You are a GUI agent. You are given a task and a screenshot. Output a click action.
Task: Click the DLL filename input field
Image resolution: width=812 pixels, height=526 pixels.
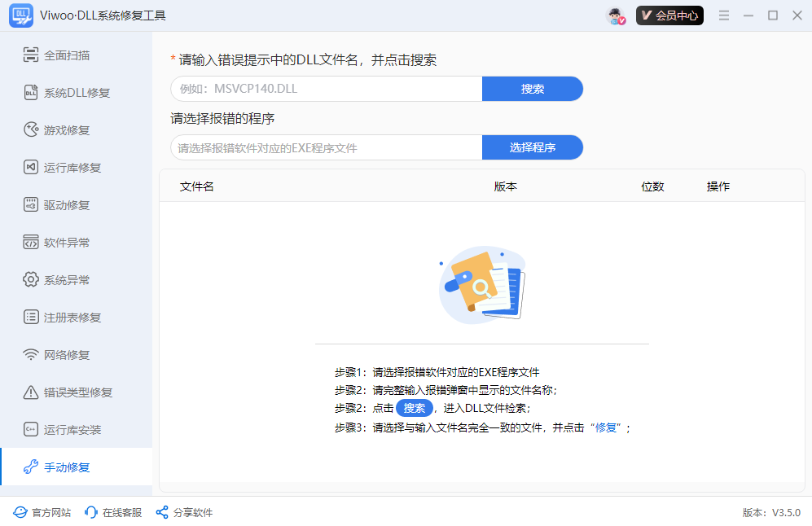326,88
